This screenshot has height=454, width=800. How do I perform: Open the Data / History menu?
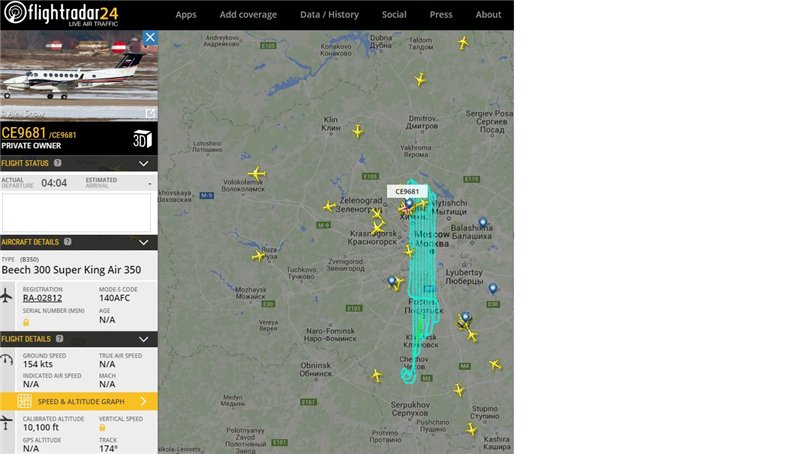click(329, 15)
